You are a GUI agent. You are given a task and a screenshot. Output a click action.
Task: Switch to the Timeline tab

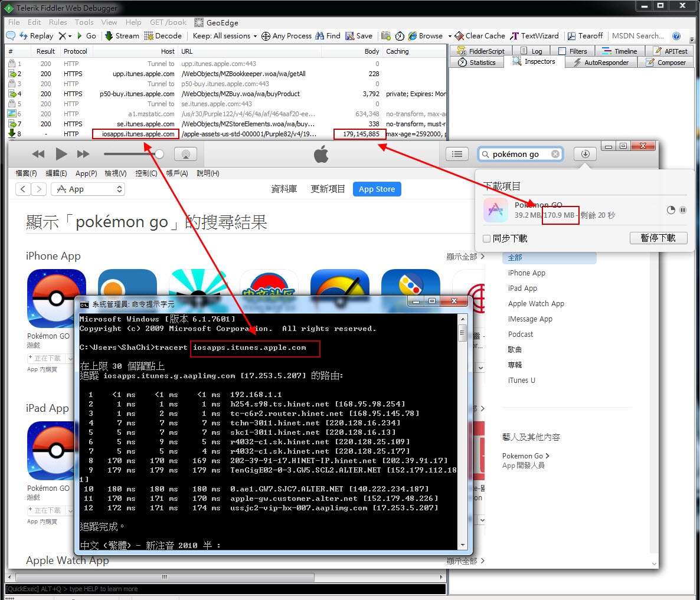point(620,51)
